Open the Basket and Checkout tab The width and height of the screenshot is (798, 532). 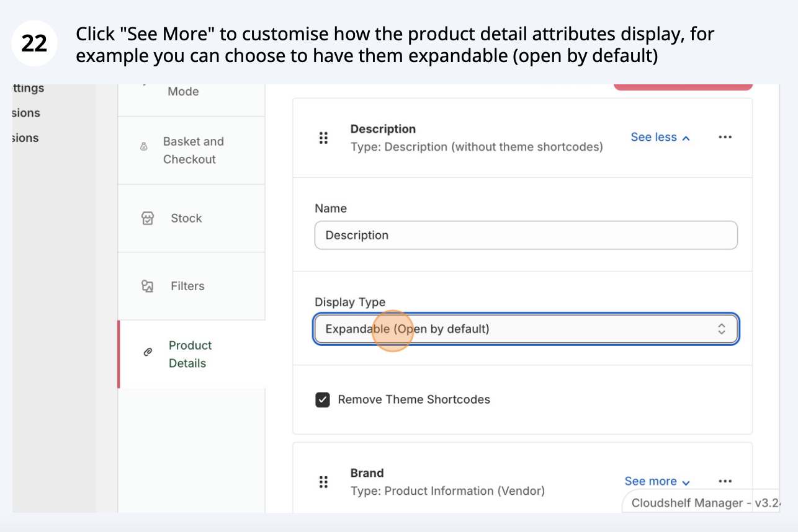[x=192, y=150]
